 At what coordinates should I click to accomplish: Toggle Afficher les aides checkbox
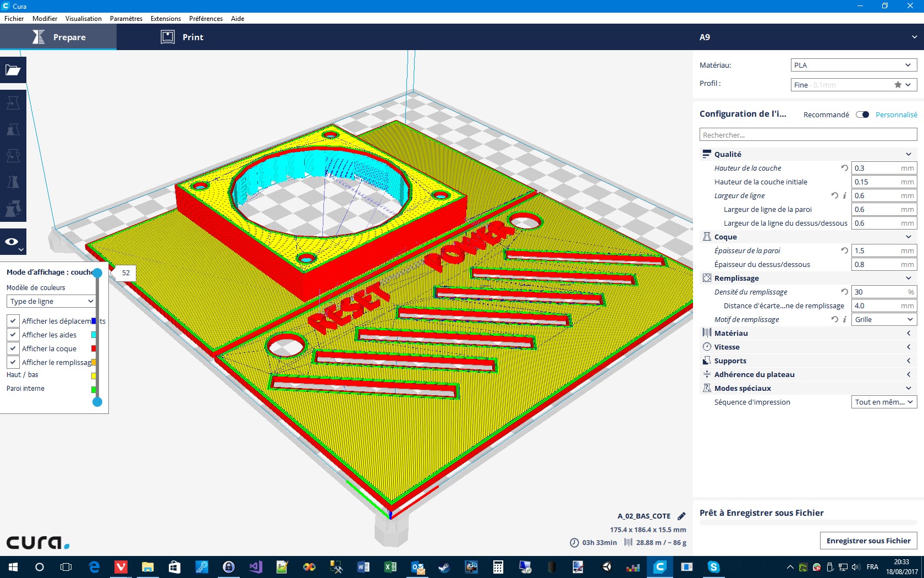click(13, 335)
